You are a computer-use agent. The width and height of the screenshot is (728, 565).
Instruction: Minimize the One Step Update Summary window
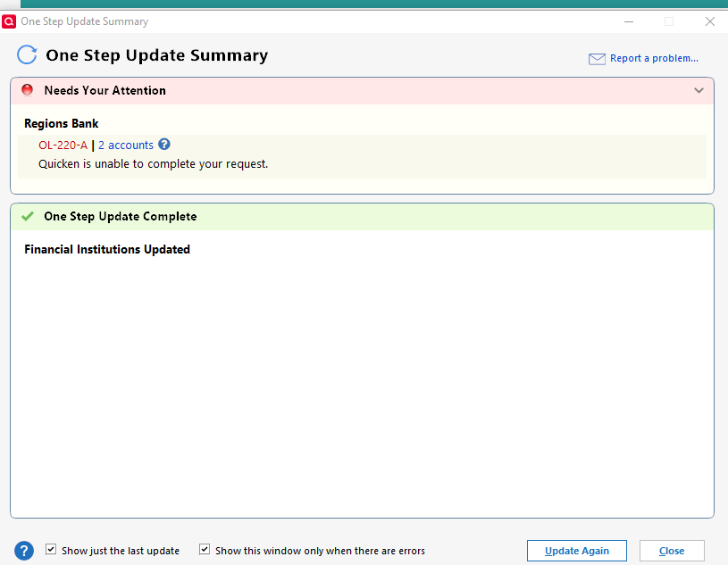(x=629, y=21)
